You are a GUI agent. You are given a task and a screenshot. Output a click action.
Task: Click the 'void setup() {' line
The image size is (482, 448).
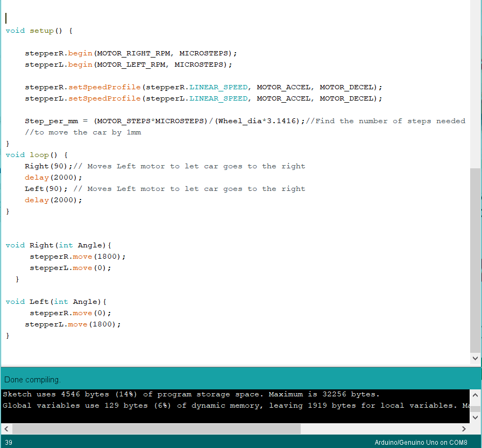pos(39,31)
